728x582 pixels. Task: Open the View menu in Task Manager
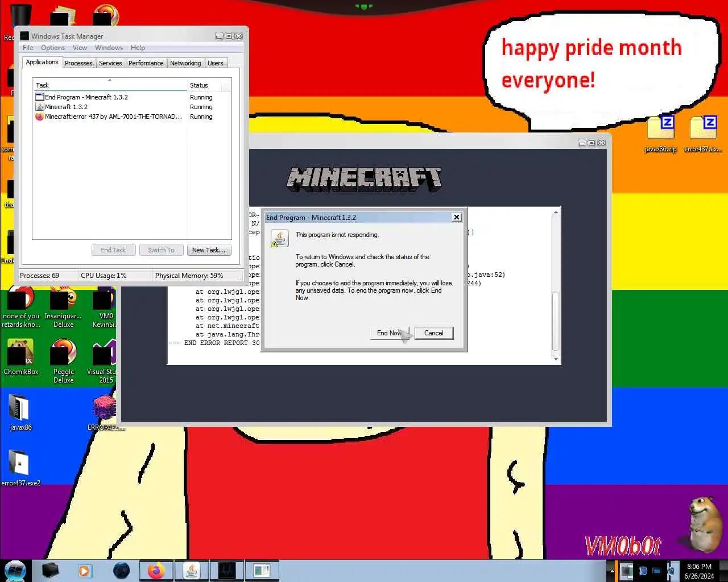click(80, 48)
